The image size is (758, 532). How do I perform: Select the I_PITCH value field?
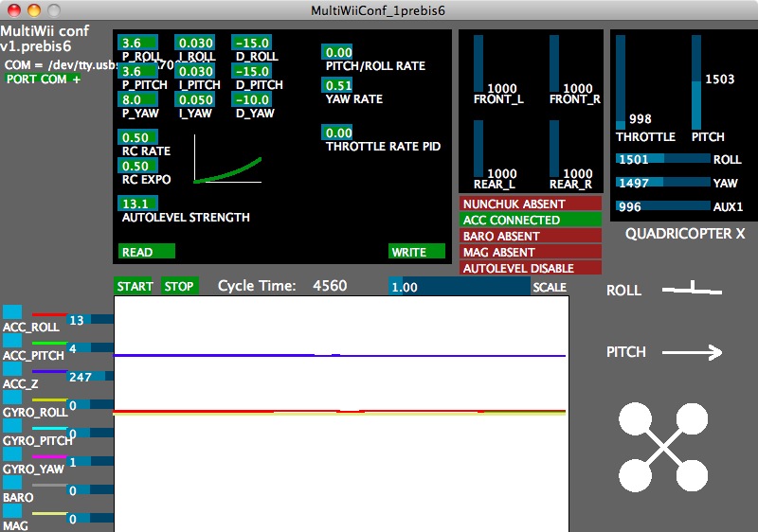pos(195,71)
